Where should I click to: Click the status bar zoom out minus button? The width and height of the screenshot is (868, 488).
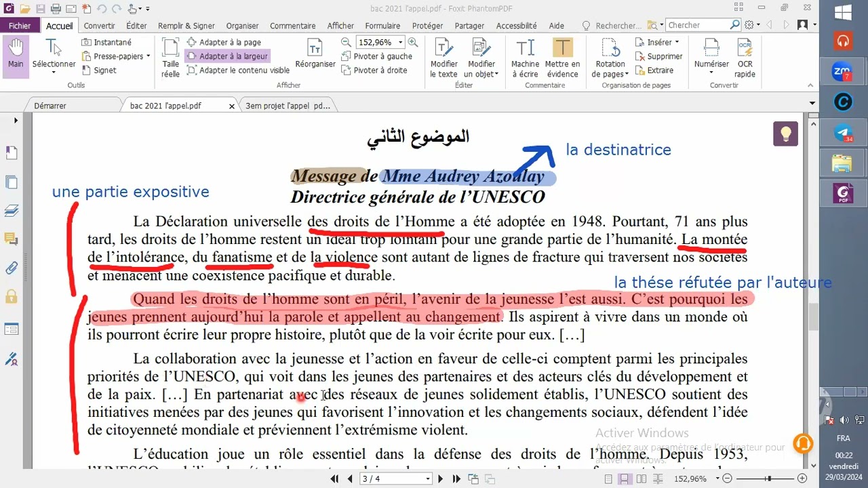tap(727, 479)
